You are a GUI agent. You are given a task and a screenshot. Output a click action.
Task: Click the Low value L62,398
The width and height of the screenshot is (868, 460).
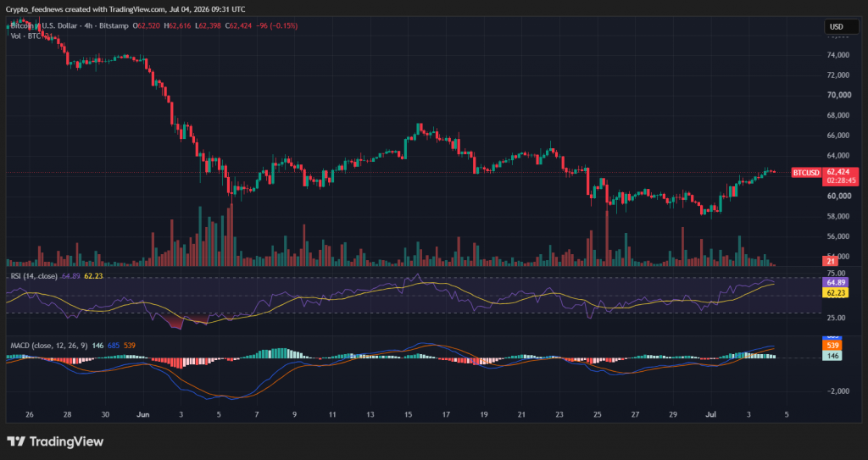point(208,26)
